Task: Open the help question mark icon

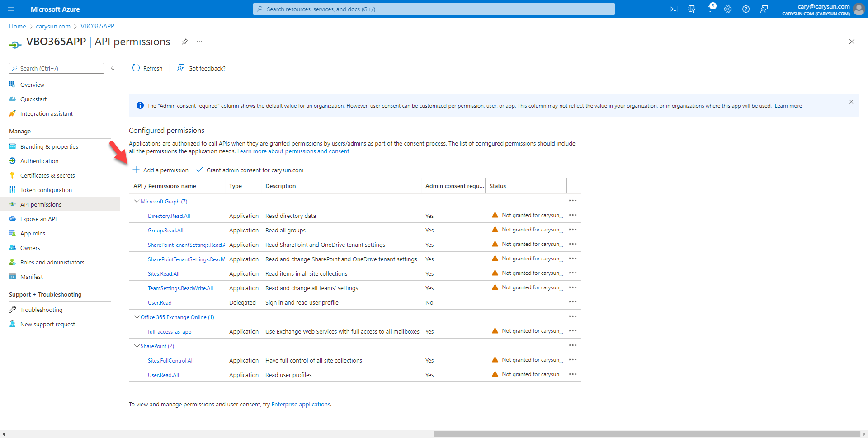Action: point(746,9)
